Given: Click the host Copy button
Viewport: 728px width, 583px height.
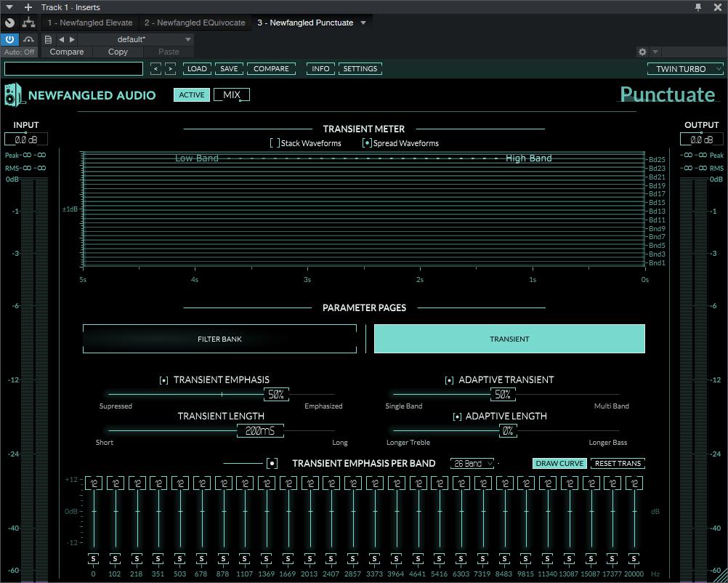Looking at the screenshot, I should [118, 52].
